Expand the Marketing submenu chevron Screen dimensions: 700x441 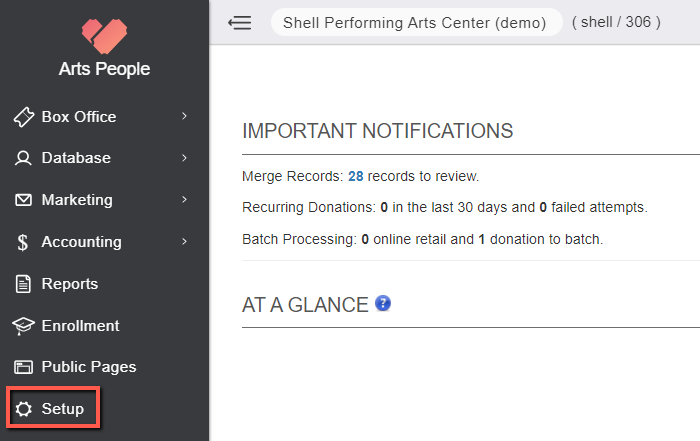point(184,200)
